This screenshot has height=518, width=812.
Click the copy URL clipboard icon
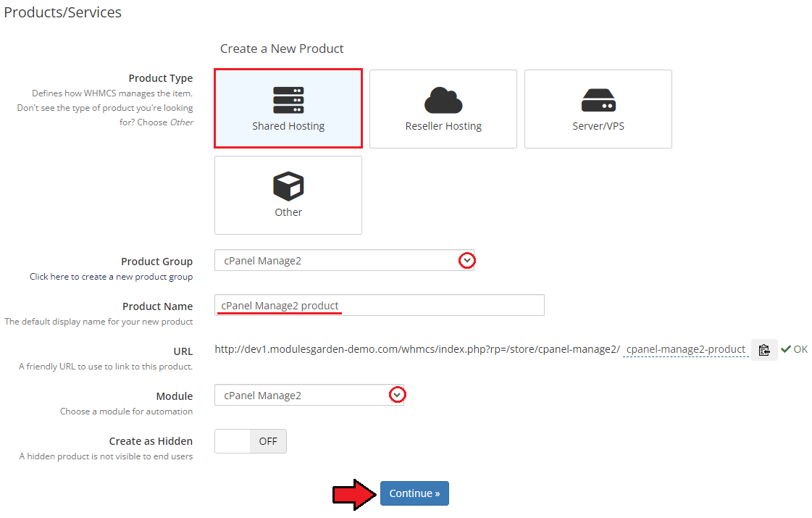(764, 350)
